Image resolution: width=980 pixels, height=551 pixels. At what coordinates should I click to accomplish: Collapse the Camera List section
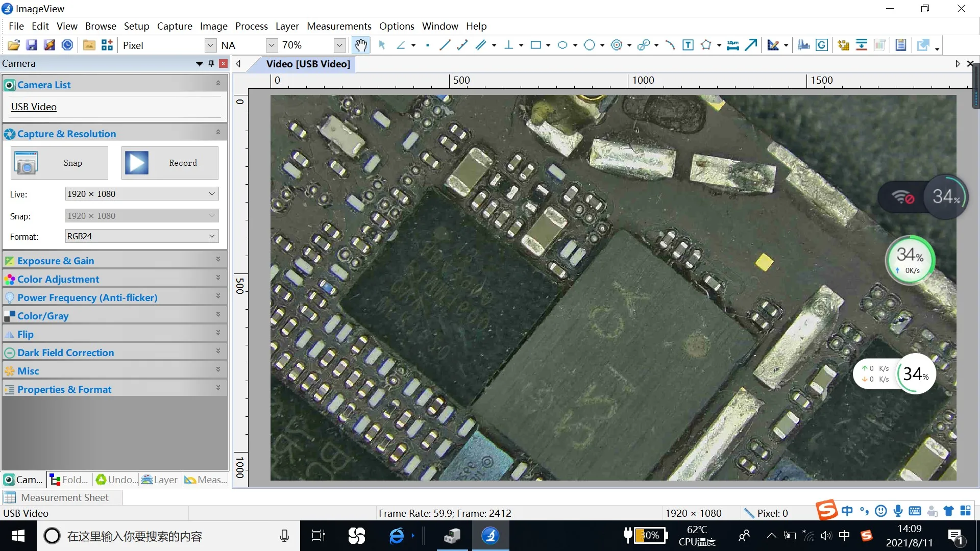(x=218, y=83)
